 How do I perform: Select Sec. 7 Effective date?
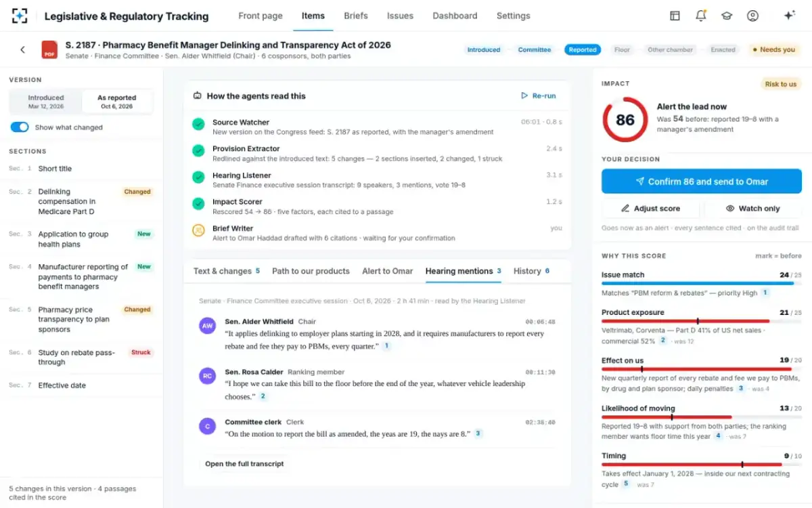point(81,385)
